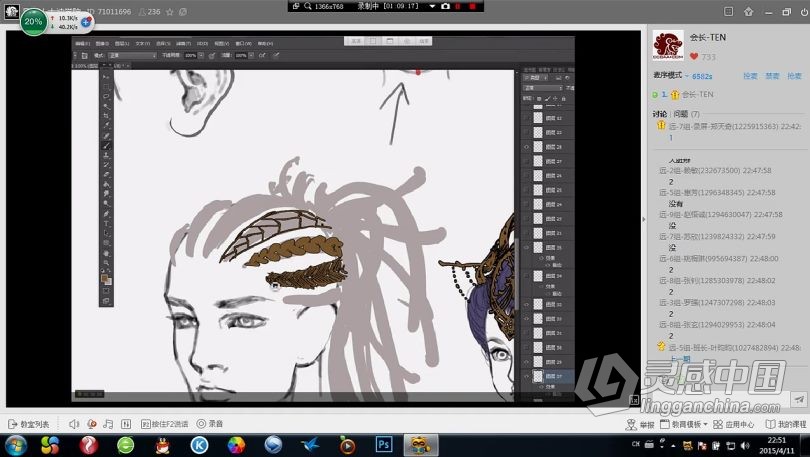This screenshot has width=810, height=457.
Task: Toggle pressure-for-opacity button in options bar
Action: point(212,55)
